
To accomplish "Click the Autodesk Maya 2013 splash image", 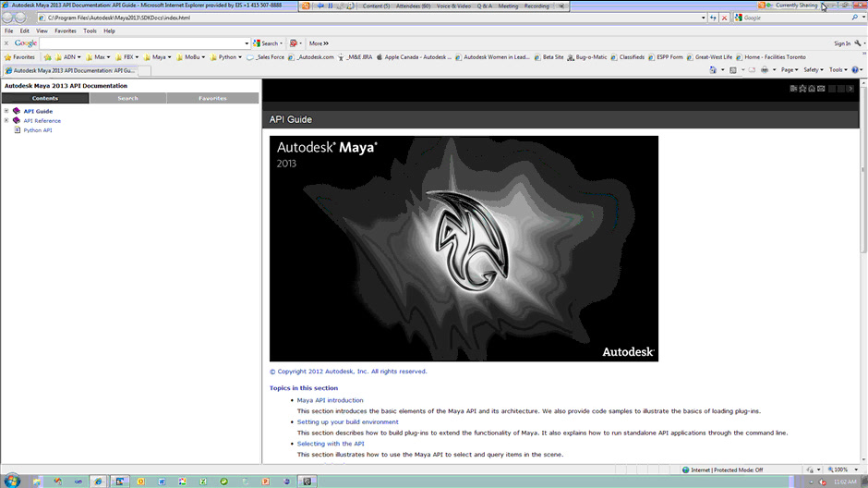I will [464, 249].
